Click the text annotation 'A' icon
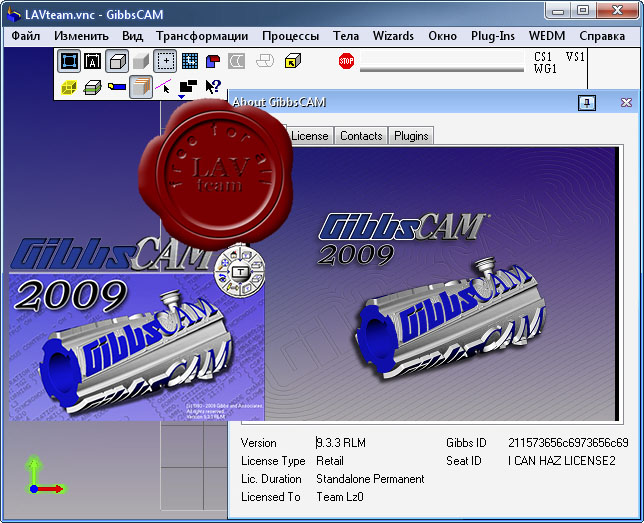644x523 pixels. [92, 61]
